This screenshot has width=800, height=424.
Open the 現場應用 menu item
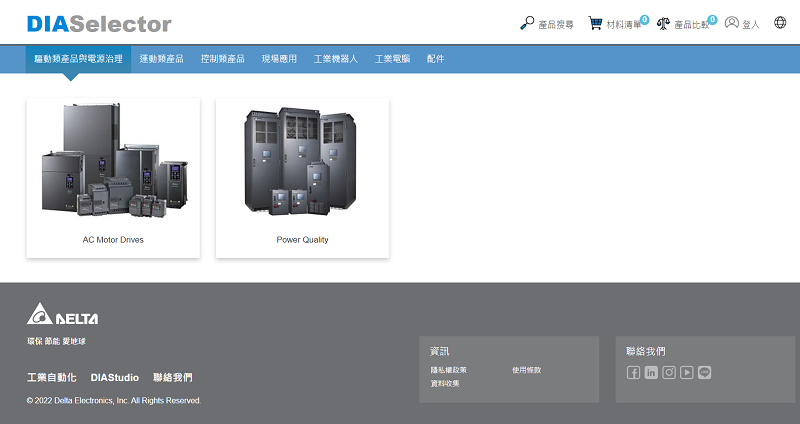click(279, 59)
